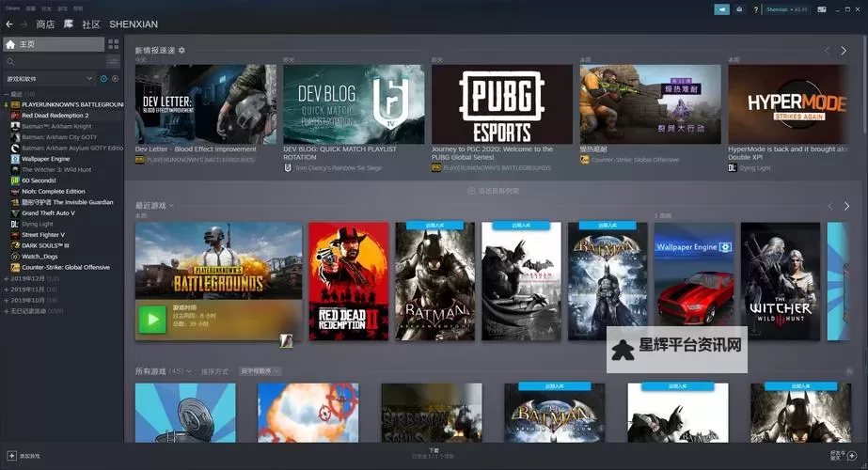Collapse the 最近 recent group

(6, 94)
